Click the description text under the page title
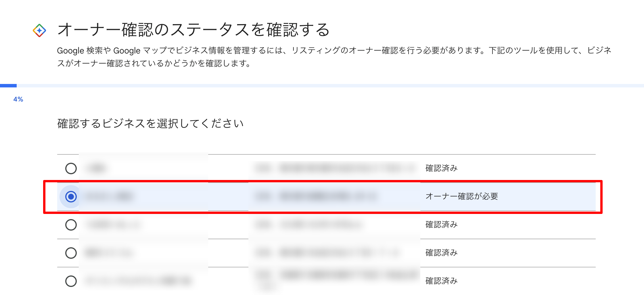Image resolution: width=644 pixels, height=295 pixels. 333,56
